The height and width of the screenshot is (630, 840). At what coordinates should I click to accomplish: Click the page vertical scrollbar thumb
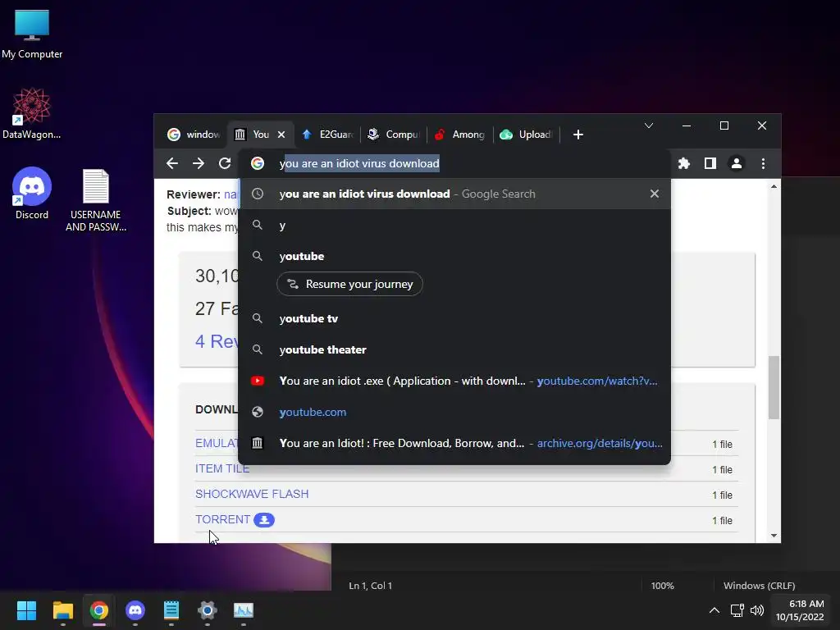point(774,387)
